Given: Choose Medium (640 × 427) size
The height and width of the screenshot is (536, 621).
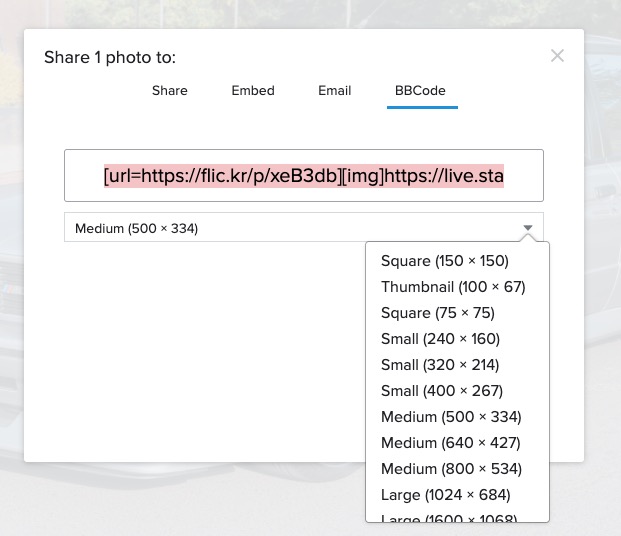Looking at the screenshot, I should 451,443.
